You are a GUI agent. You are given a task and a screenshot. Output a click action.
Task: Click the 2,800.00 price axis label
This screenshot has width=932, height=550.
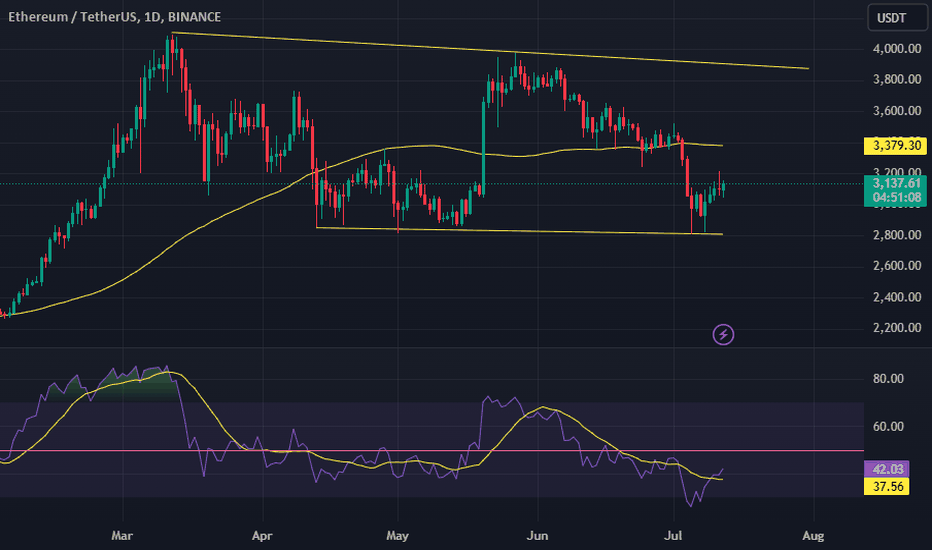(897, 235)
